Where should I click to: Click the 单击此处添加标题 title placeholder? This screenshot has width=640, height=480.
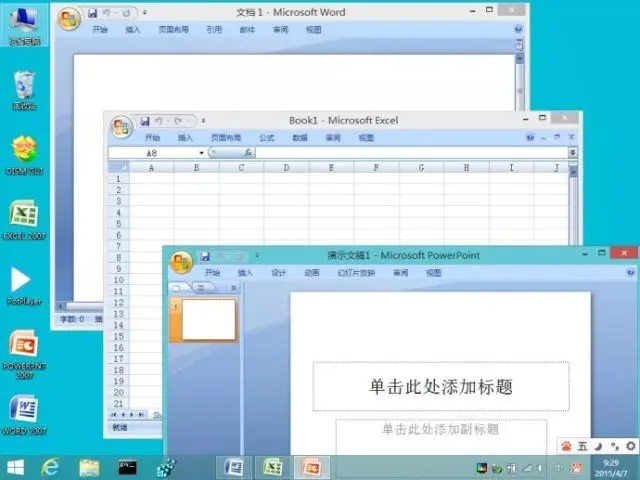point(441,386)
